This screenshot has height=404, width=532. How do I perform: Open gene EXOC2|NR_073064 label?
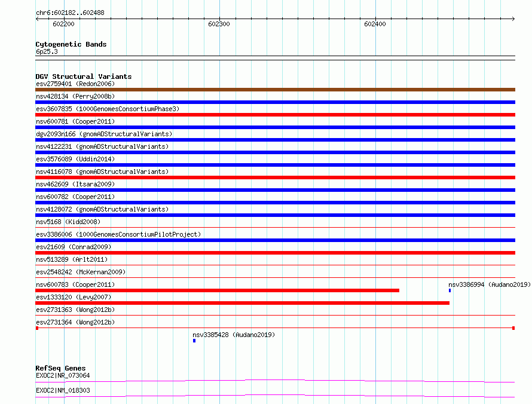(63, 375)
